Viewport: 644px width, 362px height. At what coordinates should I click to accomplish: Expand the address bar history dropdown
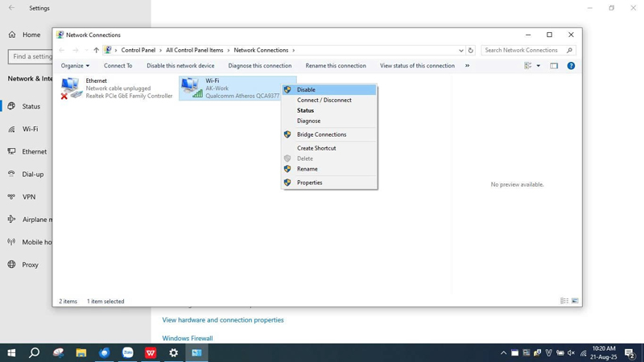coord(460,50)
